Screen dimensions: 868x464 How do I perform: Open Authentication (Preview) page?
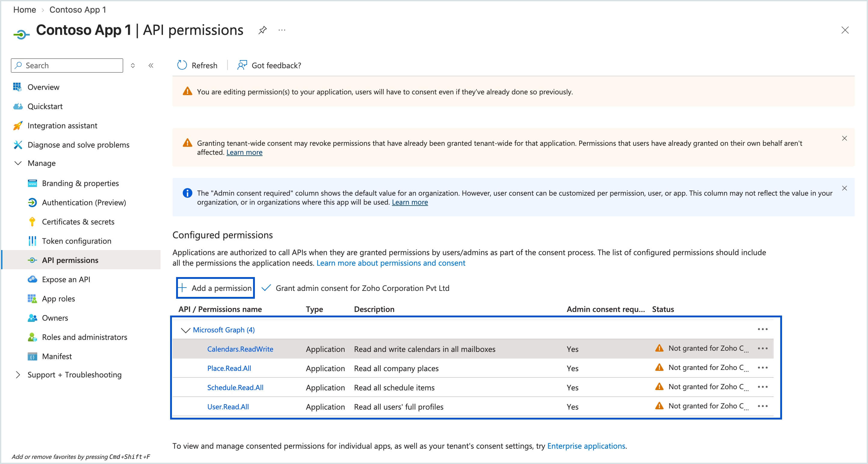coord(84,202)
